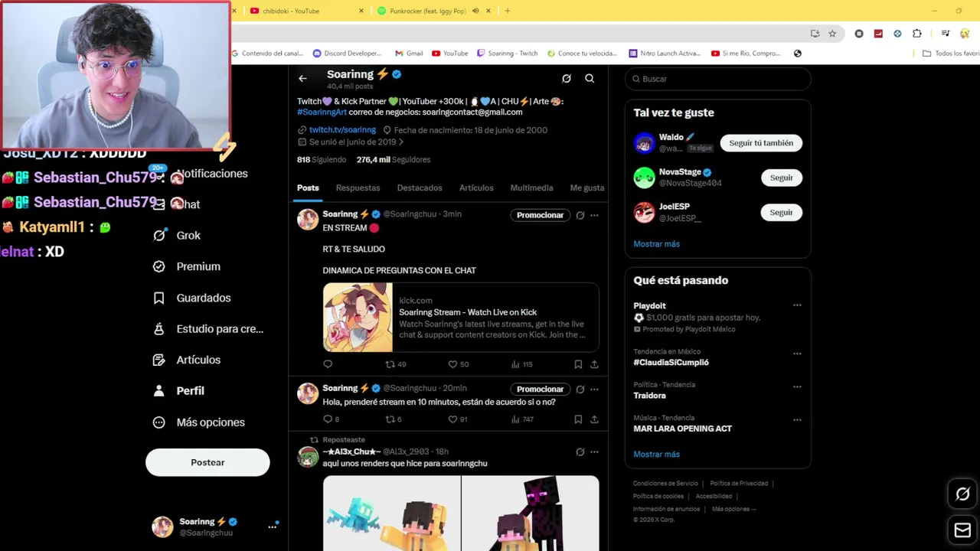The width and height of the screenshot is (980, 551).
Task: Open the floating Grok button
Action: pyautogui.click(x=962, y=494)
